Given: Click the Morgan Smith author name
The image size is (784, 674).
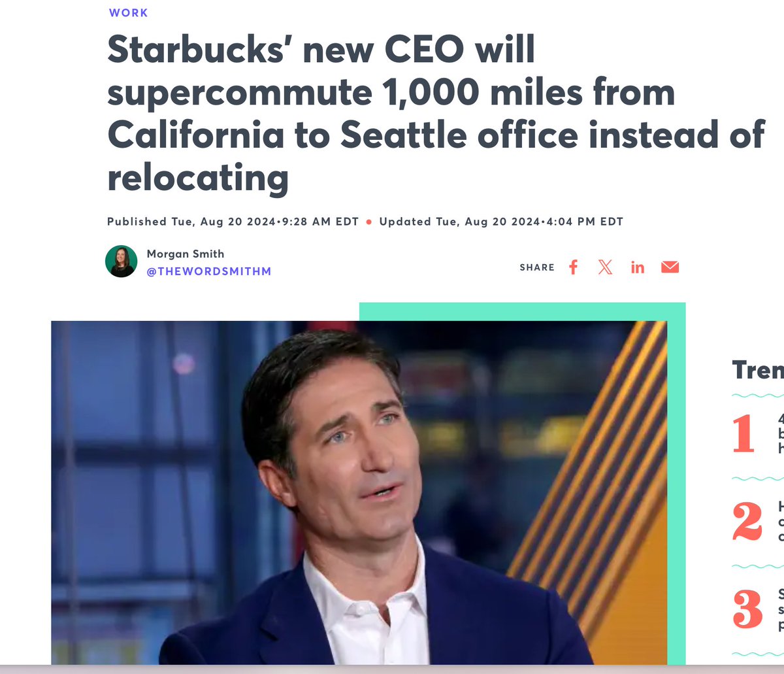Looking at the screenshot, I should [186, 254].
